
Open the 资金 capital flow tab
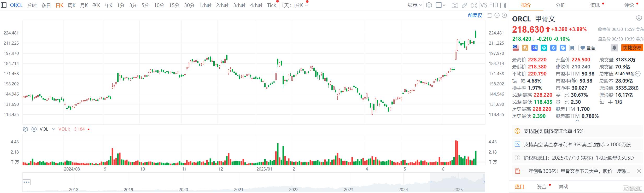(541, 187)
